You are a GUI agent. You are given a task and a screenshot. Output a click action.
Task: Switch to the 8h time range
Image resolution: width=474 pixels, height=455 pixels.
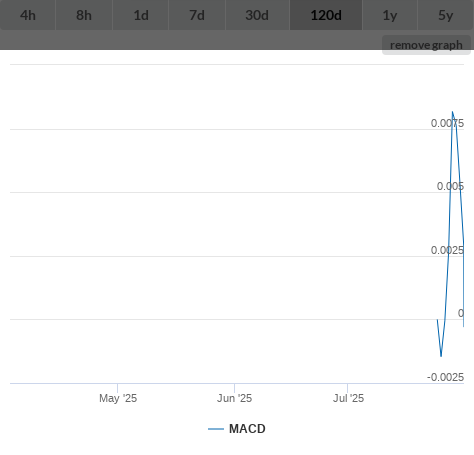(x=84, y=15)
